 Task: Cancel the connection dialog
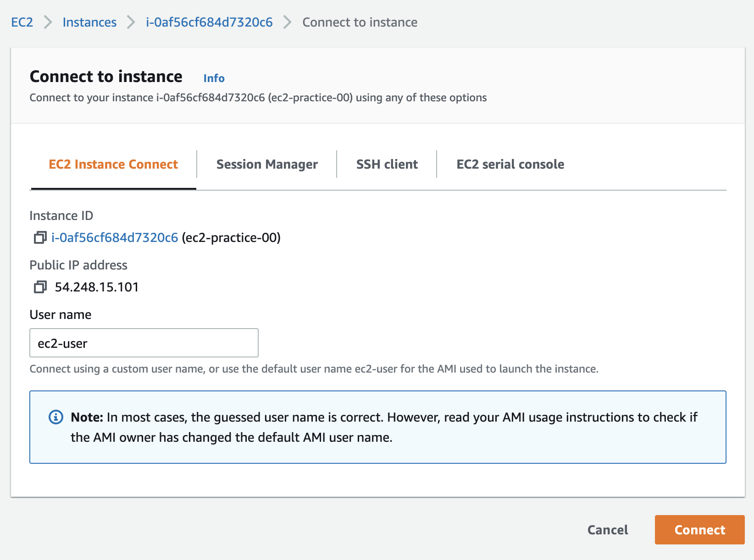coord(607,530)
